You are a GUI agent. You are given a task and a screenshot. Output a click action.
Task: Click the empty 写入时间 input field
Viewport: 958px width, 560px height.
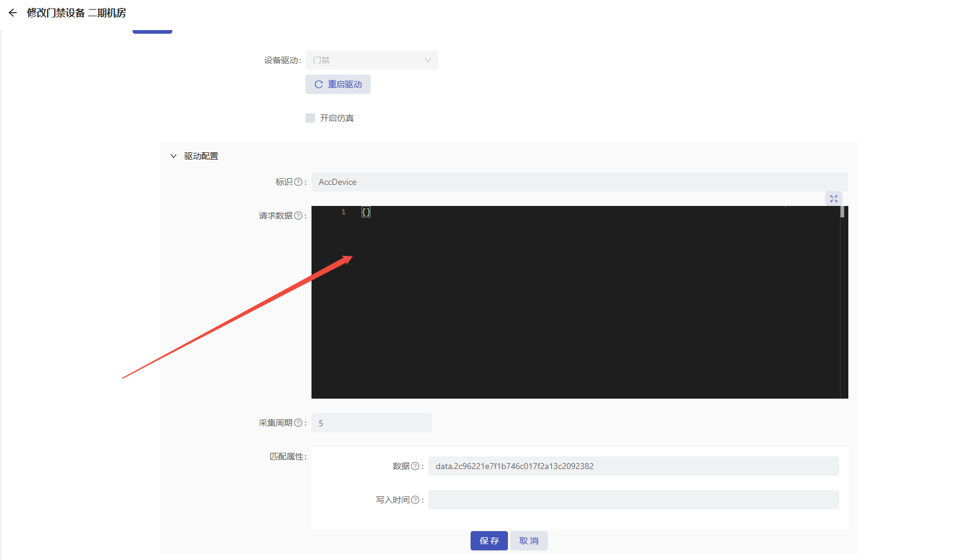point(634,500)
